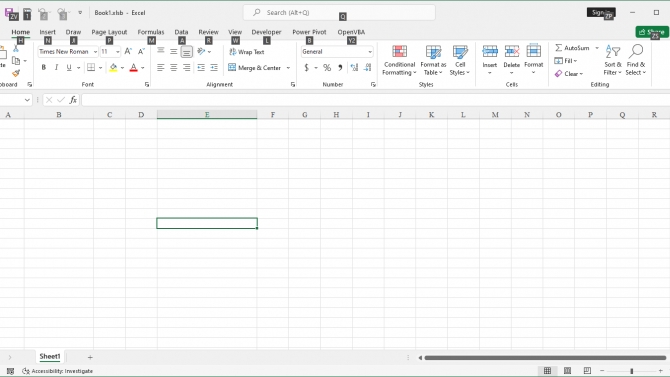
Task: Decrease indent
Action: coord(201,68)
